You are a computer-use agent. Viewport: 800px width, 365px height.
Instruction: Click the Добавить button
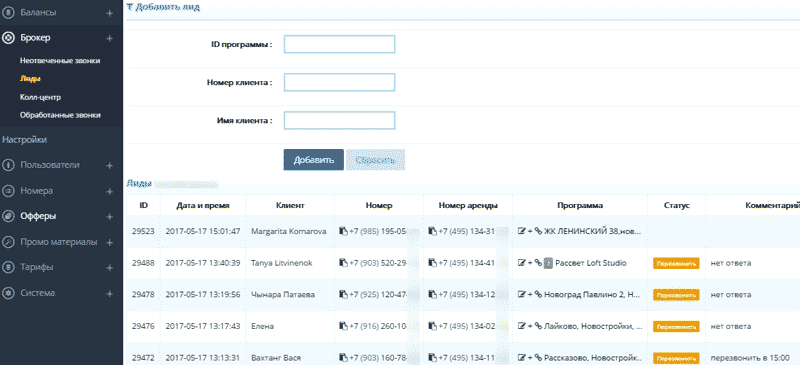[314, 160]
